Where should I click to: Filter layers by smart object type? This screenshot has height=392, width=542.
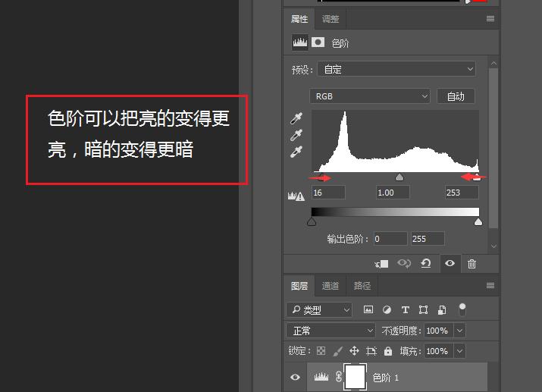[x=442, y=309]
